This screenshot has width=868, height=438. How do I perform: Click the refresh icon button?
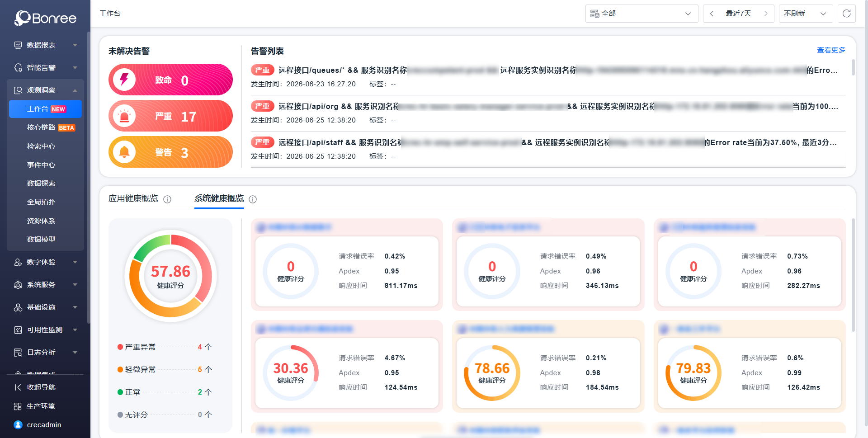(x=847, y=14)
